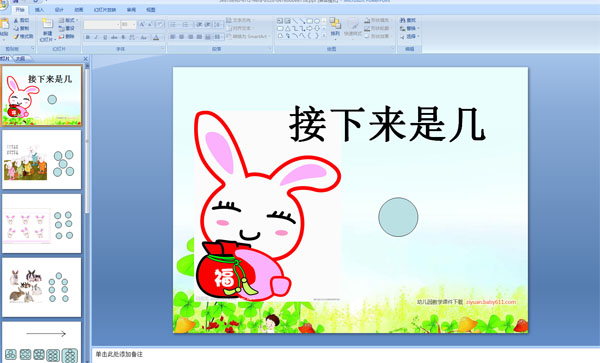Click the Find binoculars icon
This screenshot has height=363, width=600.
[403, 20]
